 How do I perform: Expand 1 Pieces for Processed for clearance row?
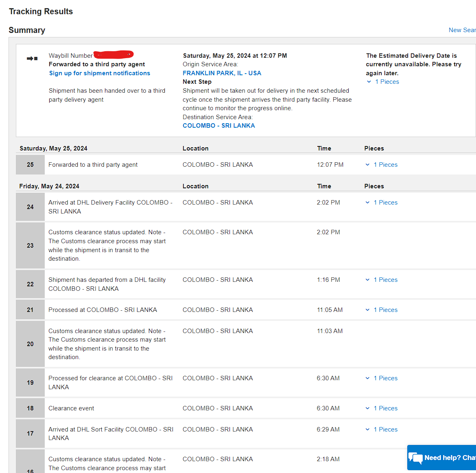tap(382, 378)
